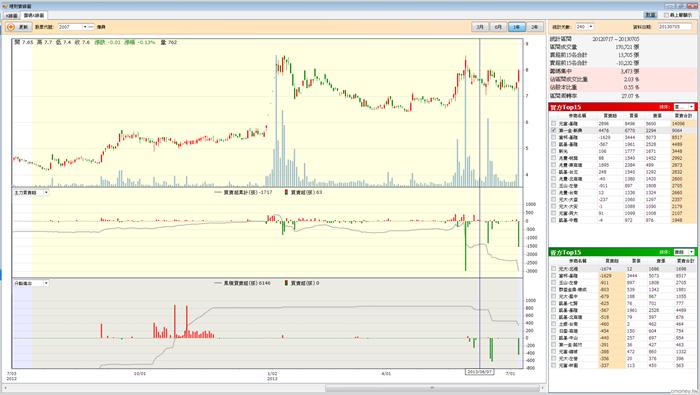
Task: Check the seller row with net -803
Action: pyautogui.click(x=554, y=290)
